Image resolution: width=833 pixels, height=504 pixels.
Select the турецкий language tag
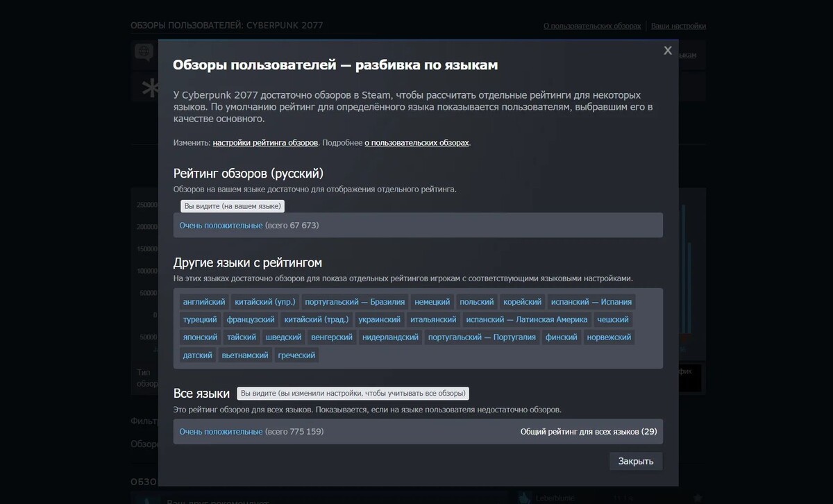[200, 319]
